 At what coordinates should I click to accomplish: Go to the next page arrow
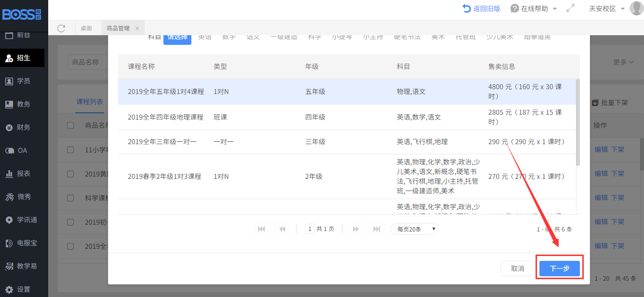point(356,229)
